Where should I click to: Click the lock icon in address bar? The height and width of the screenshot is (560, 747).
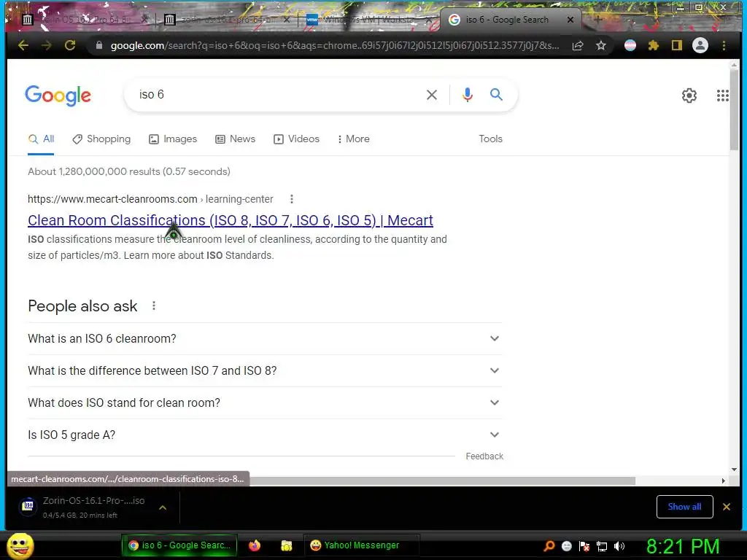99,45
